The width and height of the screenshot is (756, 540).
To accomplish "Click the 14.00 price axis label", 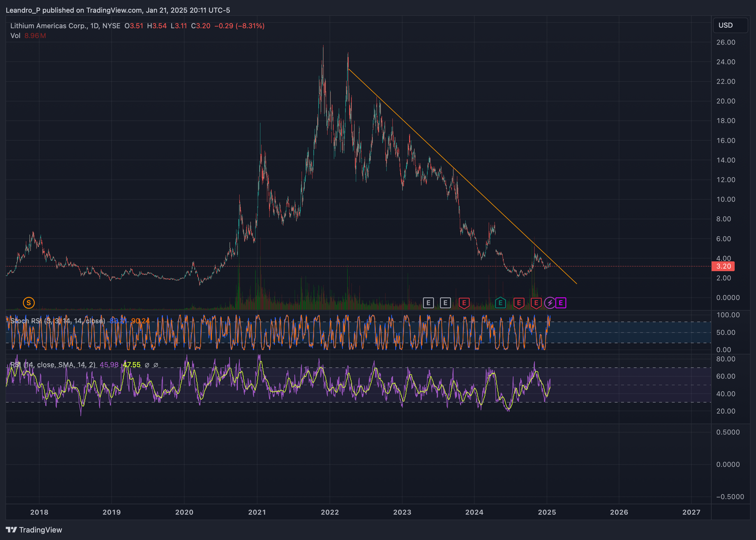I will (726, 160).
